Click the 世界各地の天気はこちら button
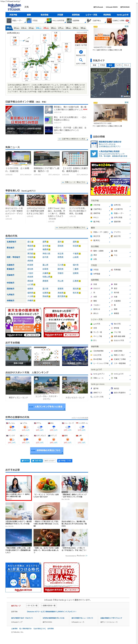The height and width of the screenshot is (644, 138). [x=47, y=450]
